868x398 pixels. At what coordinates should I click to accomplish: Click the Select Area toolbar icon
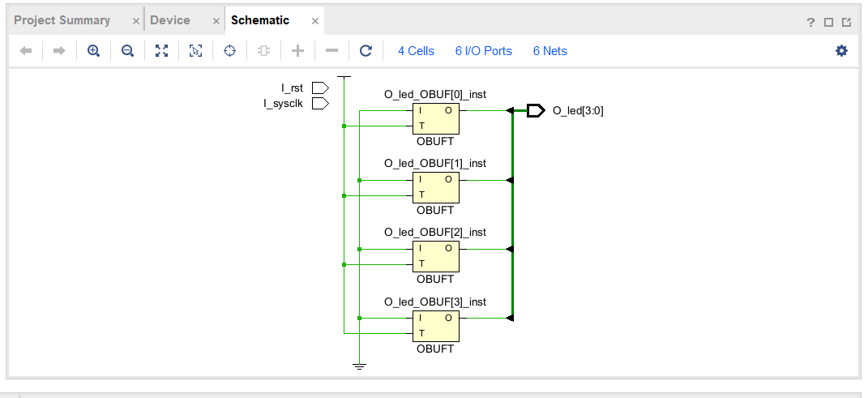[x=195, y=51]
